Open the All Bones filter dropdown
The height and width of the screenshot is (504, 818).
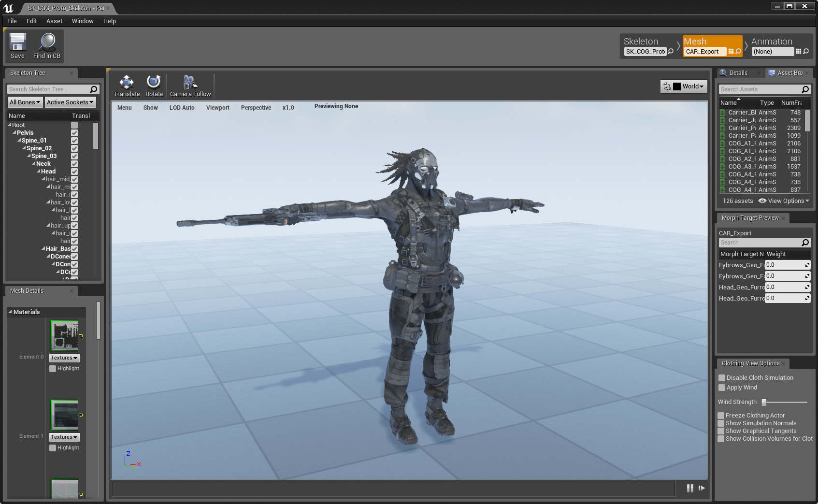point(25,102)
